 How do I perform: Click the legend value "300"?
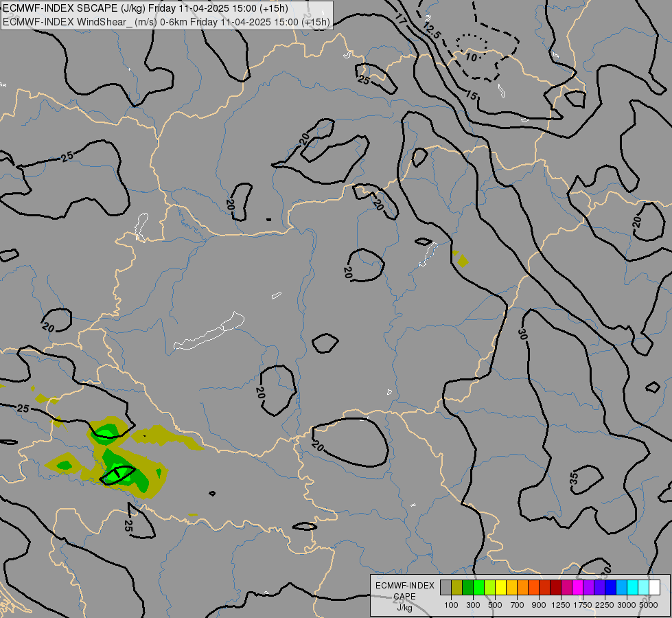pos(473,605)
